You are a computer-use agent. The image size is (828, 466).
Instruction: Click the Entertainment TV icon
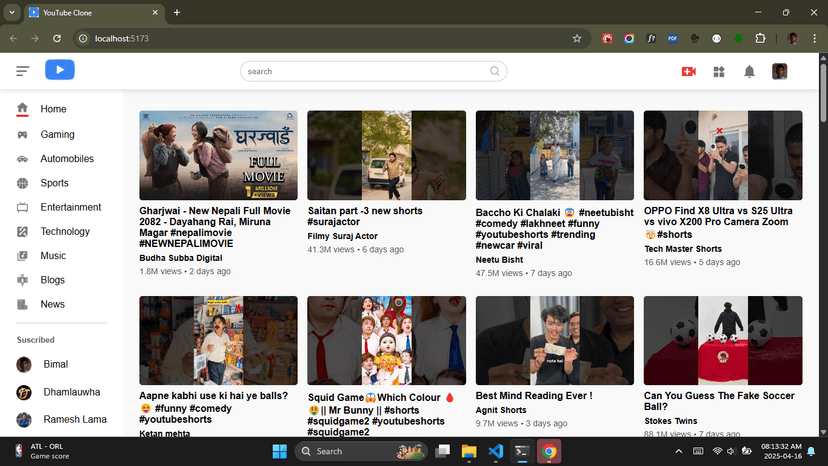[22, 207]
